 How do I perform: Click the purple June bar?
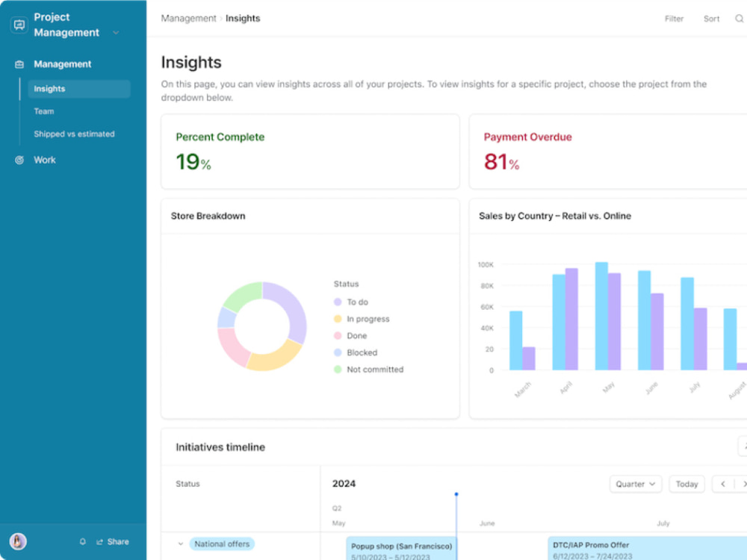657,332
